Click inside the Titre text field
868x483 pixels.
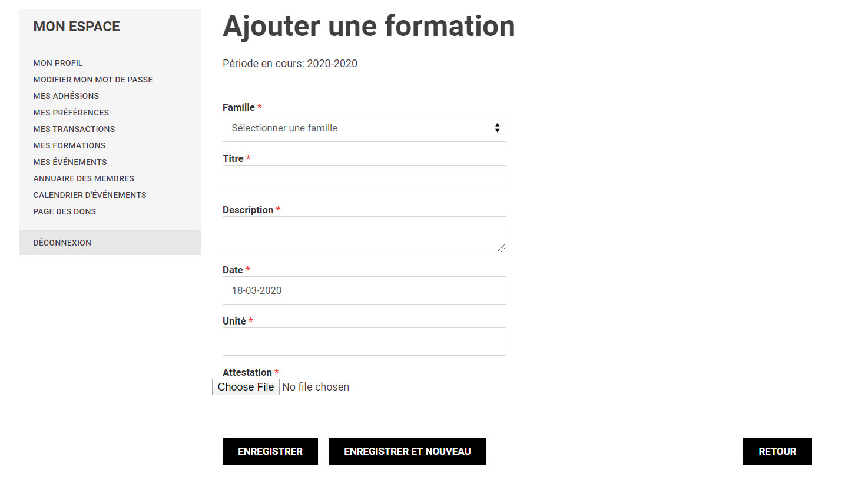tap(364, 179)
